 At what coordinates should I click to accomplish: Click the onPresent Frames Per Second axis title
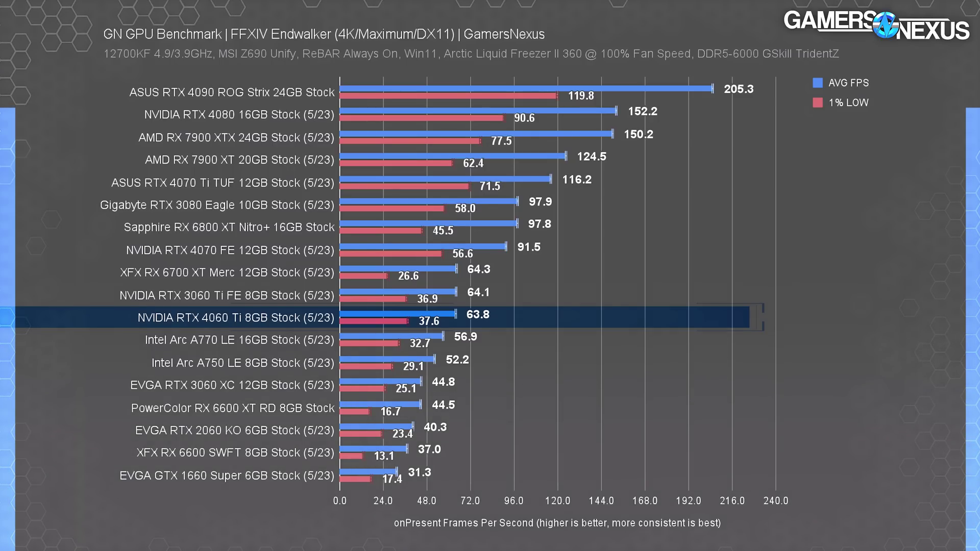click(557, 523)
